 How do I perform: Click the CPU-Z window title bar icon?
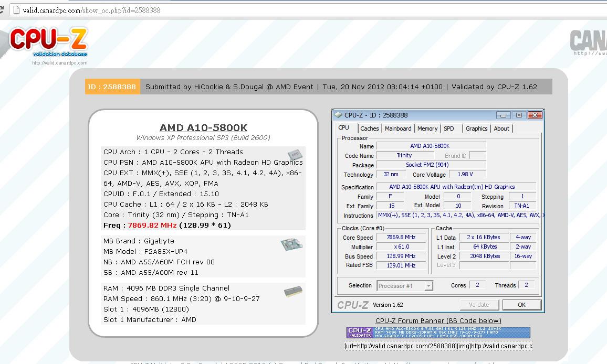click(x=338, y=115)
